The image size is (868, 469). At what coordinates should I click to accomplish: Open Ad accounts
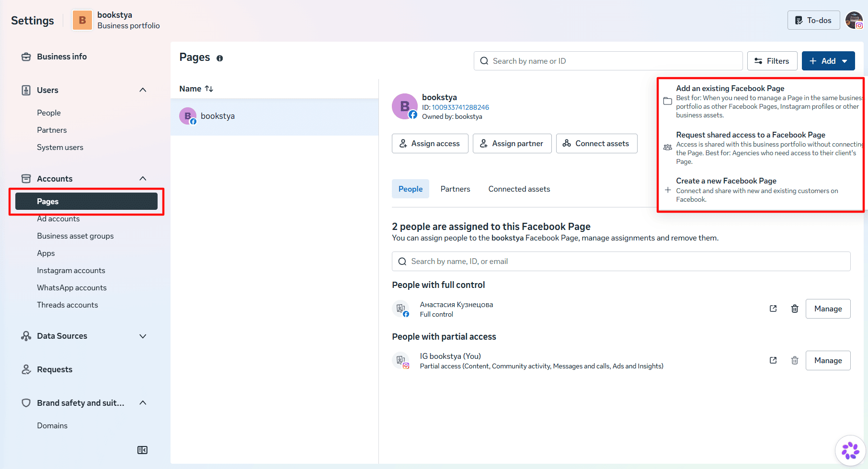tap(58, 218)
